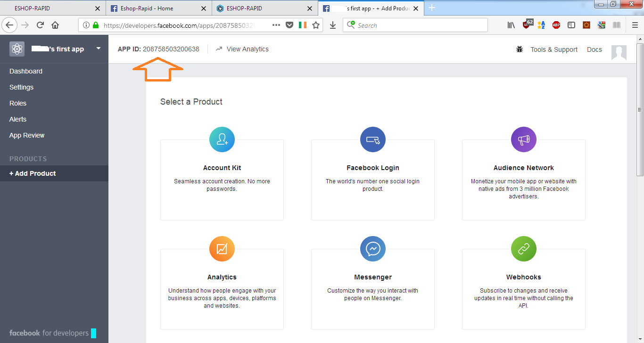This screenshot has width=644, height=343.
Task: Click the Webhooks link icon
Action: [524, 249]
